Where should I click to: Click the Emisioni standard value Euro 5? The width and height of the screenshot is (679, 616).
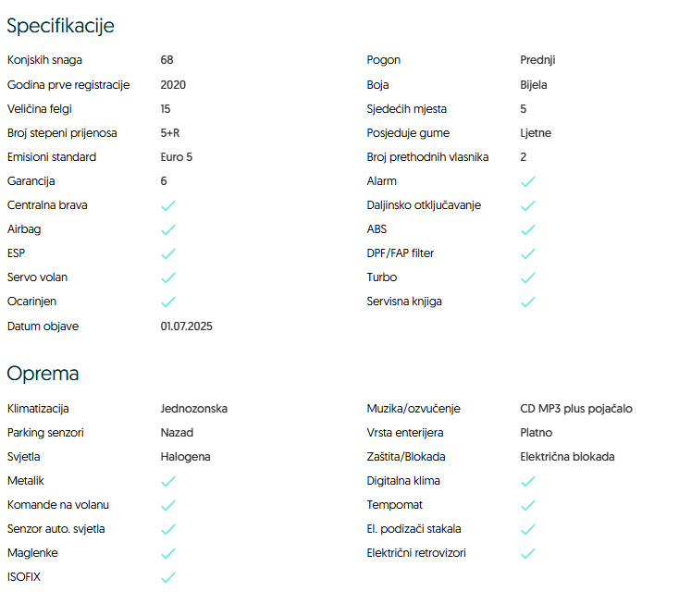pos(176,157)
